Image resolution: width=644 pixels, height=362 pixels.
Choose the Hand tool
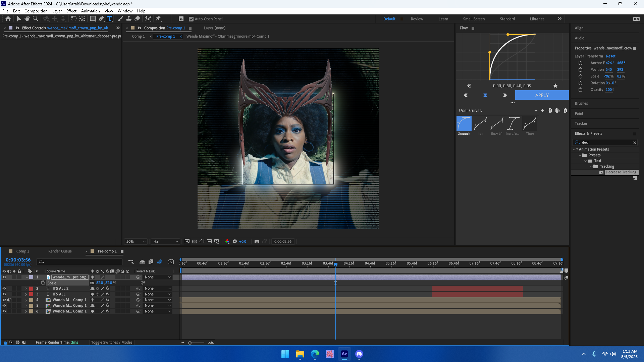[x=27, y=19]
